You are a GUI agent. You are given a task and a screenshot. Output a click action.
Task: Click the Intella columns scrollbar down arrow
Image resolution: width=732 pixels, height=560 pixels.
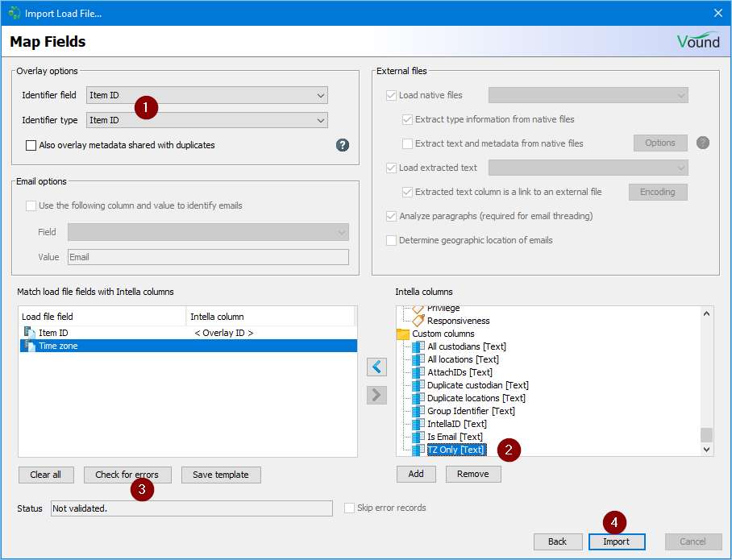coord(706,449)
